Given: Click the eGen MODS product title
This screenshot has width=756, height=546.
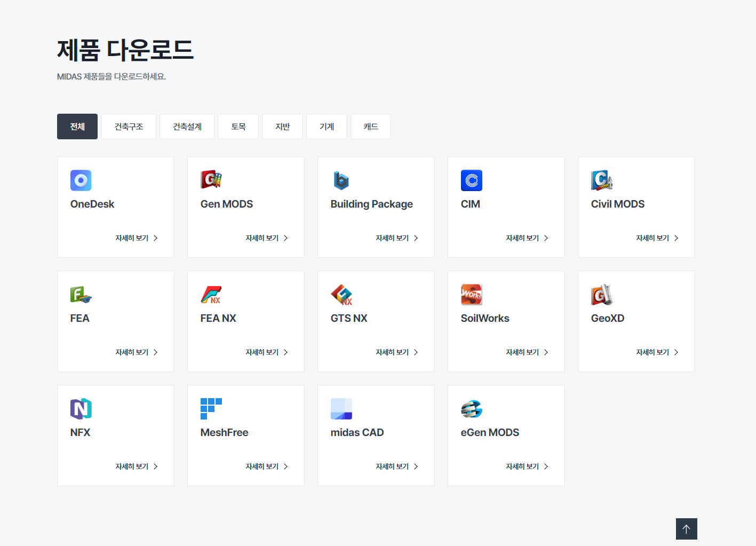Looking at the screenshot, I should coord(490,432).
